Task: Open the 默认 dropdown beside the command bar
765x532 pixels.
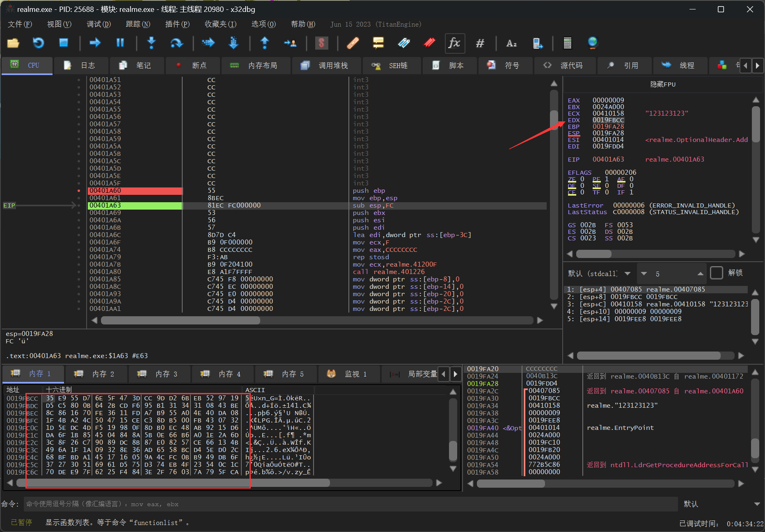Action: click(722, 504)
